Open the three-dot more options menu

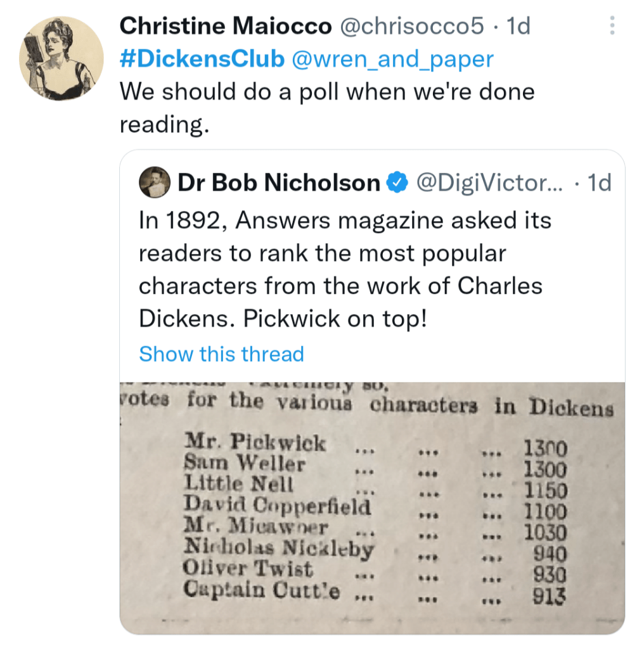pos(612,25)
